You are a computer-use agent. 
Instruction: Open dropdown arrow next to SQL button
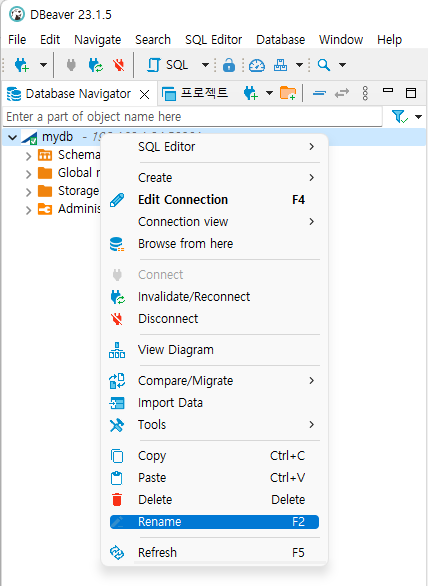205,65
